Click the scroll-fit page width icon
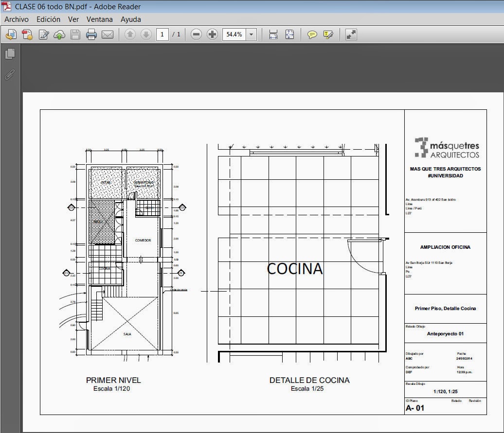This screenshot has height=433, width=504. tap(273, 35)
